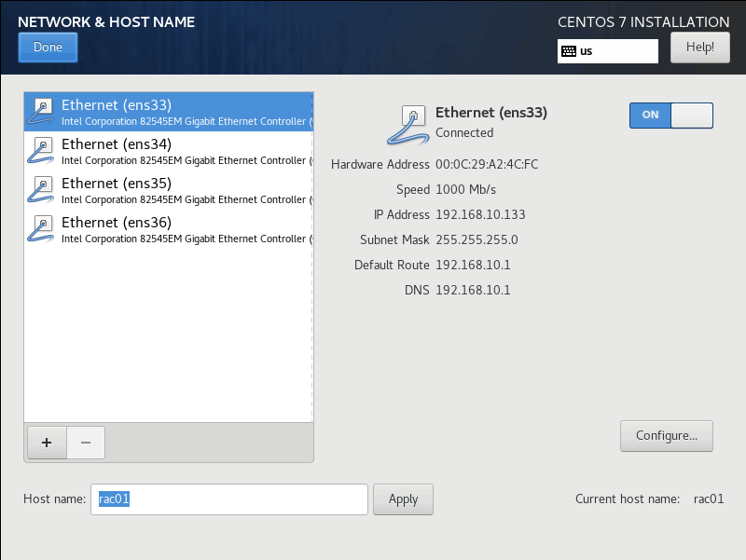Click the Host name text field

coord(228,499)
